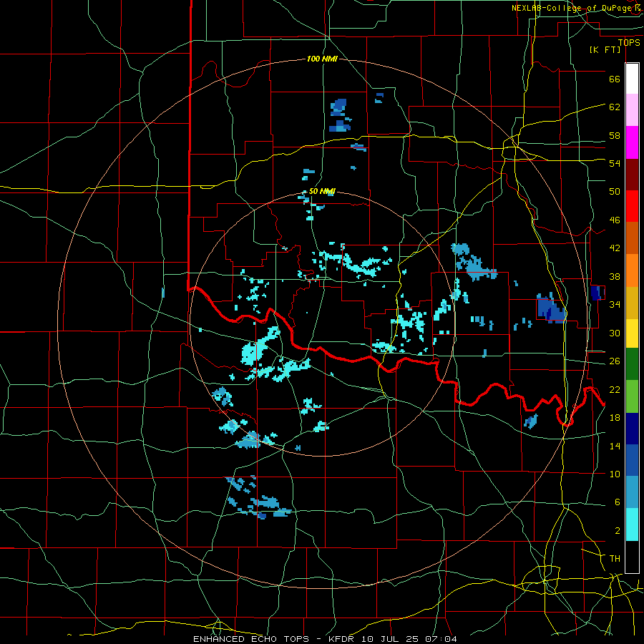Click the "6" legend value
Screen dimensions: 644x644
618,502
